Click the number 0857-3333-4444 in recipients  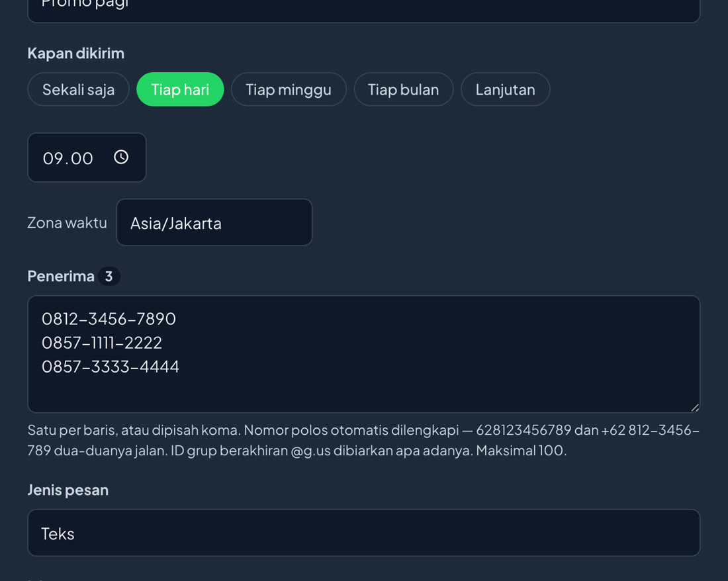tap(111, 367)
